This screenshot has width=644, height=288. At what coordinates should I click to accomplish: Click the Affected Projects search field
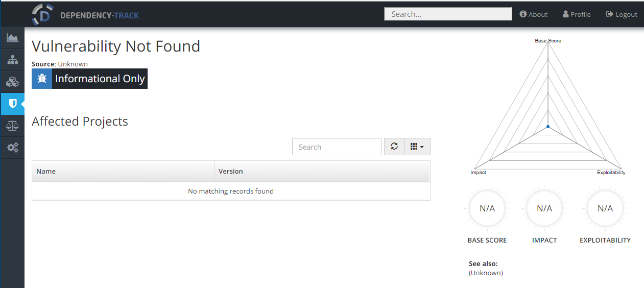[x=337, y=147]
